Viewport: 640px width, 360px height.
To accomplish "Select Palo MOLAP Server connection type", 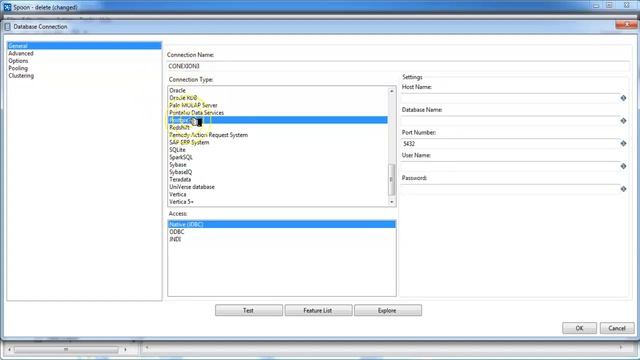I will [x=193, y=105].
